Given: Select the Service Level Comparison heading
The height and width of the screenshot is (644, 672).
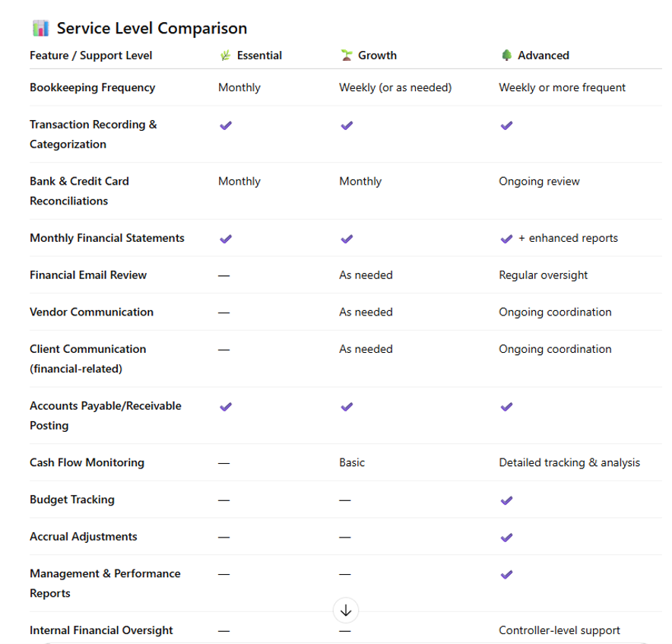Looking at the screenshot, I should pos(152,28).
